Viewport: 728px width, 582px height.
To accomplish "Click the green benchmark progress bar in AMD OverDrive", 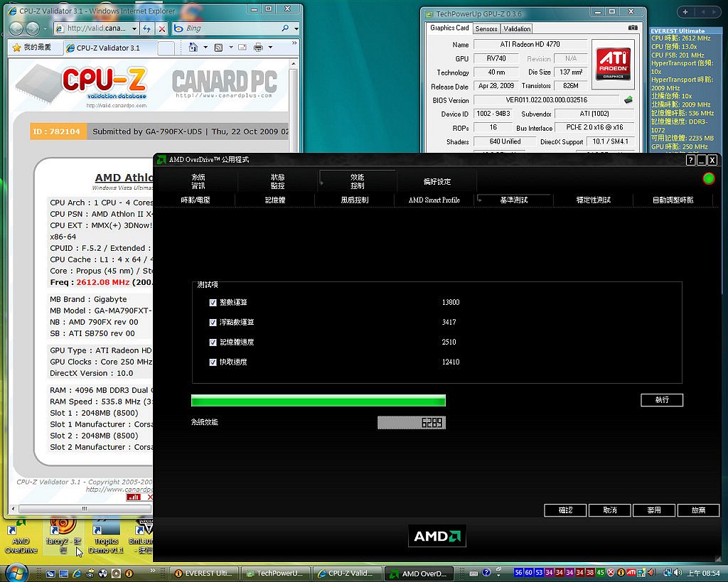I will click(x=318, y=401).
